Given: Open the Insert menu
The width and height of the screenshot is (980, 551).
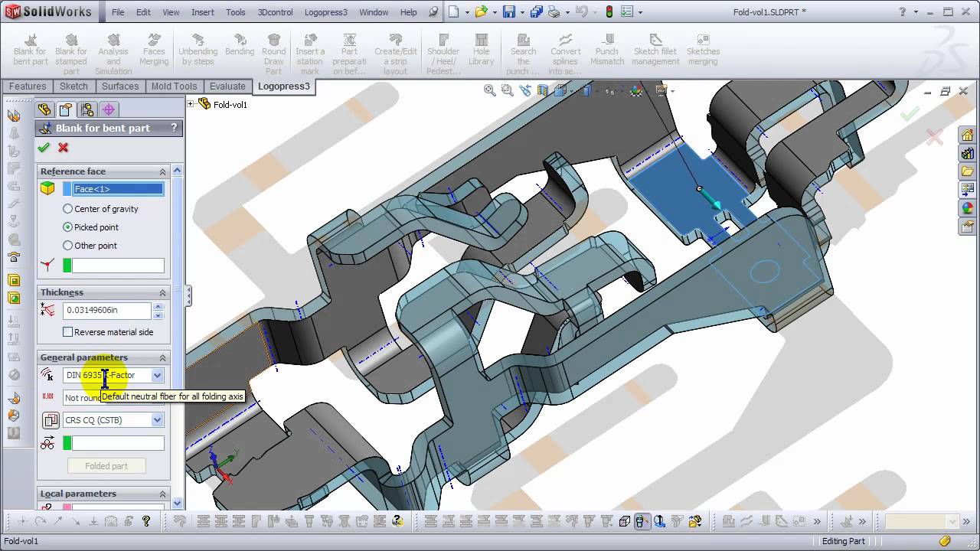Looking at the screenshot, I should 203,12.
